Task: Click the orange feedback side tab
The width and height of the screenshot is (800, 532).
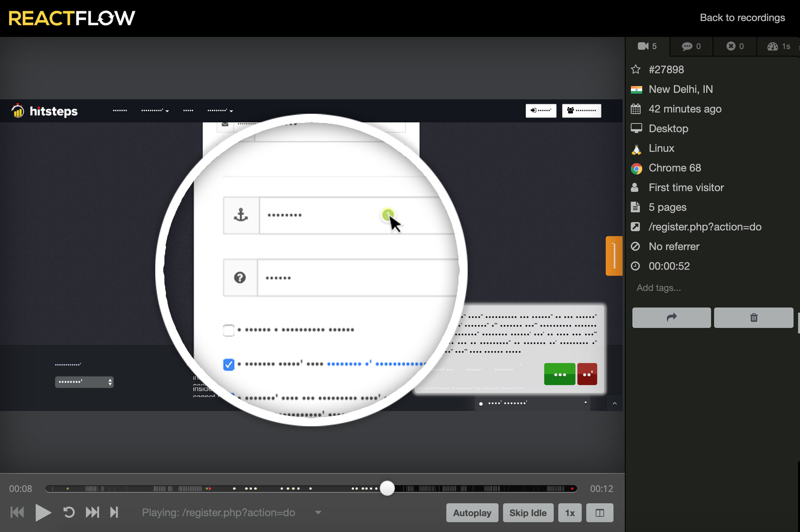Action: click(614, 256)
